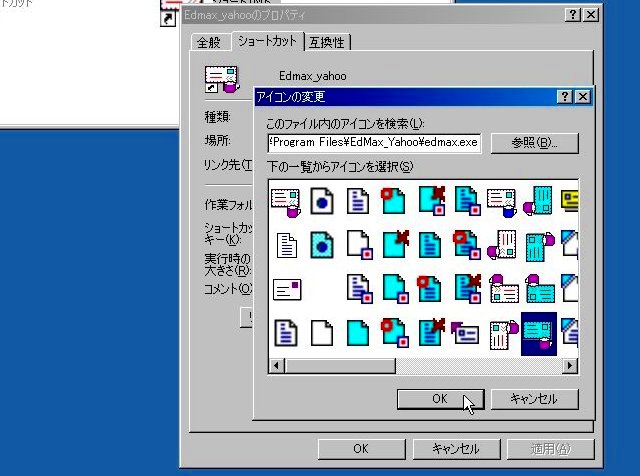Click help button in アイコンの変更 title bar
Image resolution: width=640 pixels, height=476 pixels.
click(565, 97)
